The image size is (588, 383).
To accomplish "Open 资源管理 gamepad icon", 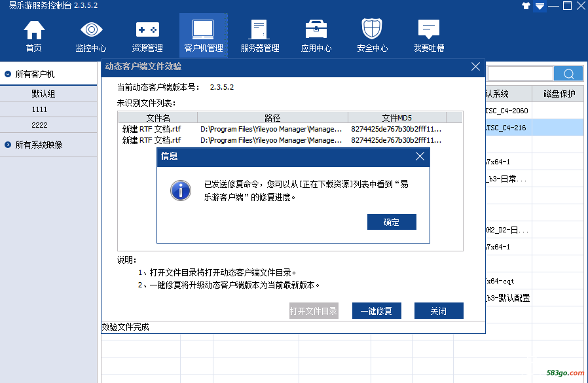I will click(147, 36).
